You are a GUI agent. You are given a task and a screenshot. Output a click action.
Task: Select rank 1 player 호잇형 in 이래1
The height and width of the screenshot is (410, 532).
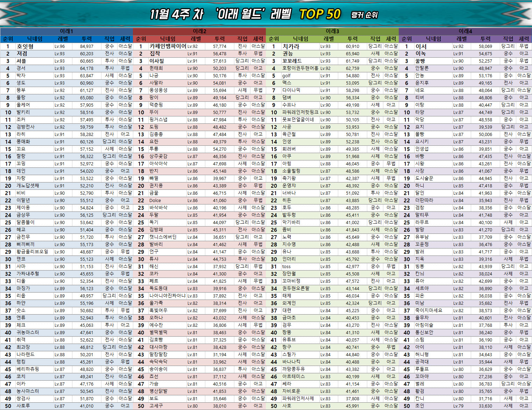pos(25,46)
